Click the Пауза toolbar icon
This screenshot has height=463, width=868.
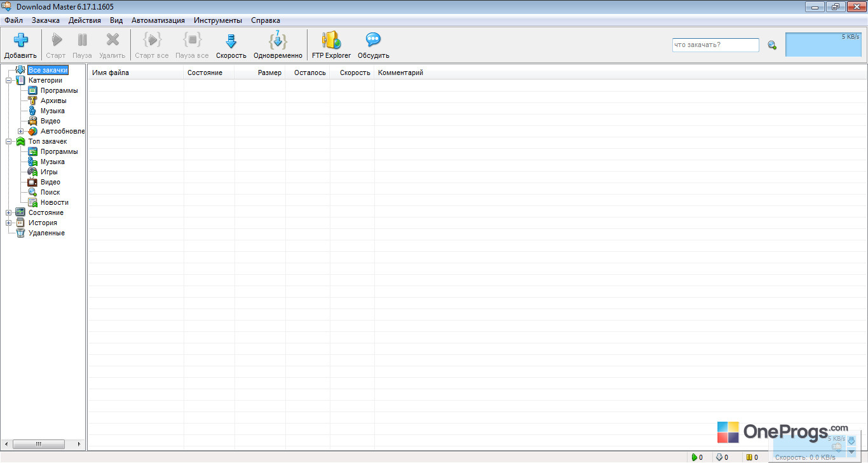coord(82,40)
